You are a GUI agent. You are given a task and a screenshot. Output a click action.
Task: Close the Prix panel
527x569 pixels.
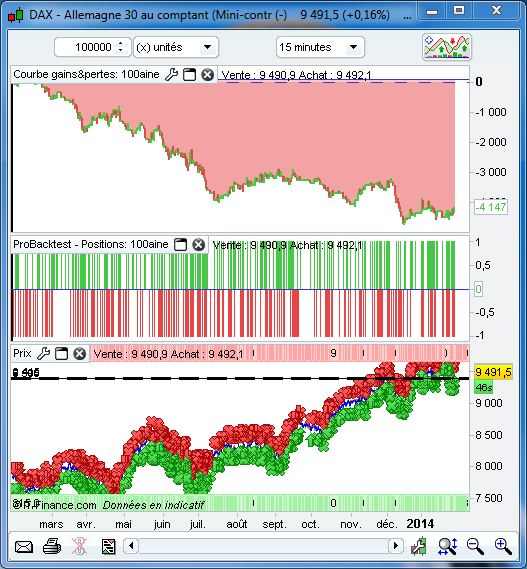(79, 353)
